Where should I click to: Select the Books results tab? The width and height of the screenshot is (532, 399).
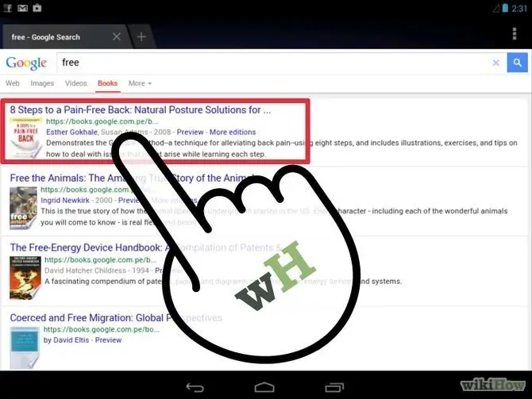click(x=107, y=83)
